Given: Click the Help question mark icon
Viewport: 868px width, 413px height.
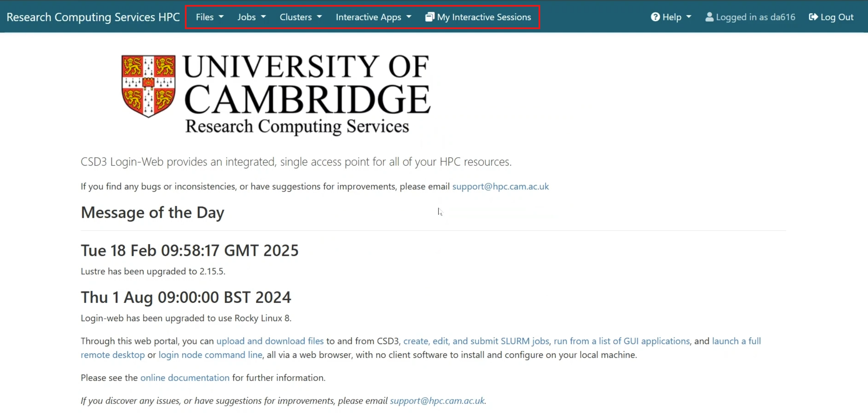Looking at the screenshot, I should pos(655,17).
